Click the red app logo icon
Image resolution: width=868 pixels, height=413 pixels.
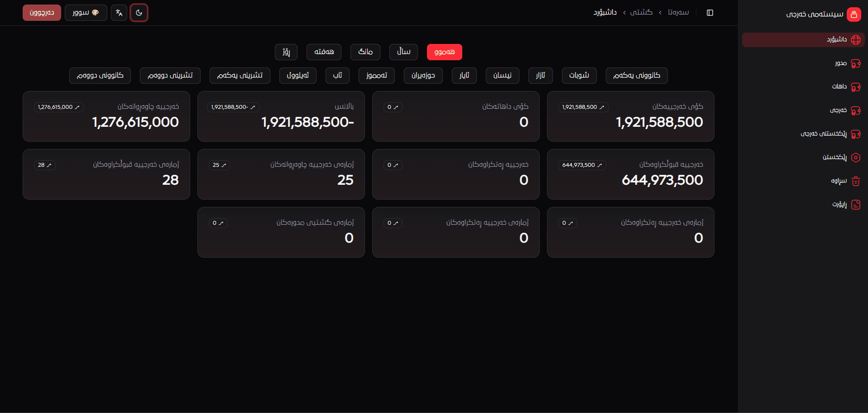click(854, 14)
